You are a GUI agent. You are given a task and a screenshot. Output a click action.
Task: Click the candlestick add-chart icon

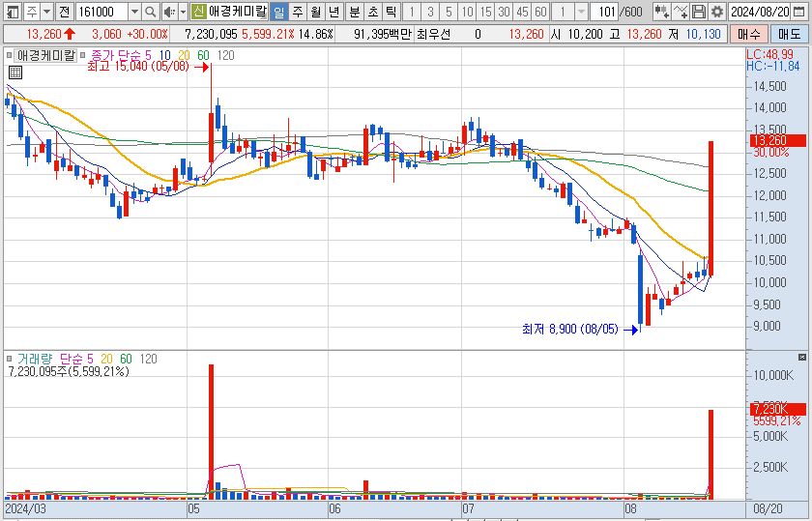661,12
